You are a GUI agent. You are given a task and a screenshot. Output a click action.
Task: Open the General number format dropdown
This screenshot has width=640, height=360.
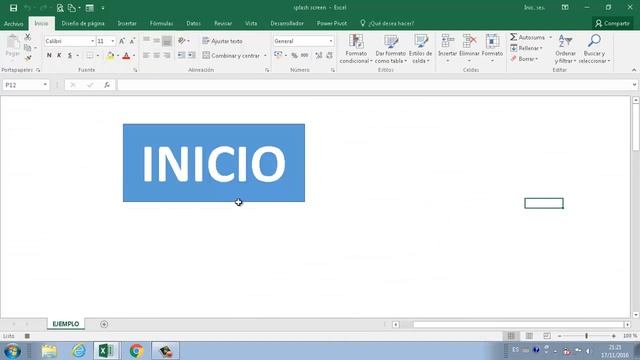[331, 41]
